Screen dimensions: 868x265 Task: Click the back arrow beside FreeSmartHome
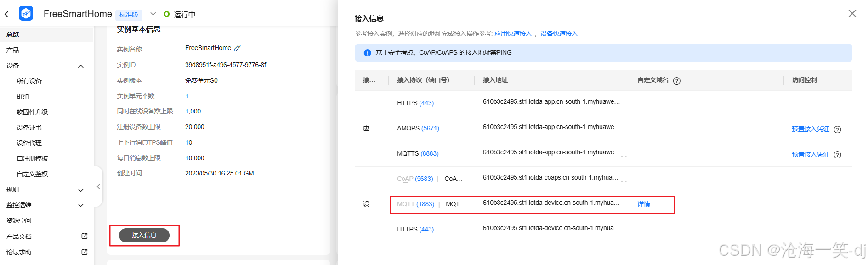coord(6,14)
